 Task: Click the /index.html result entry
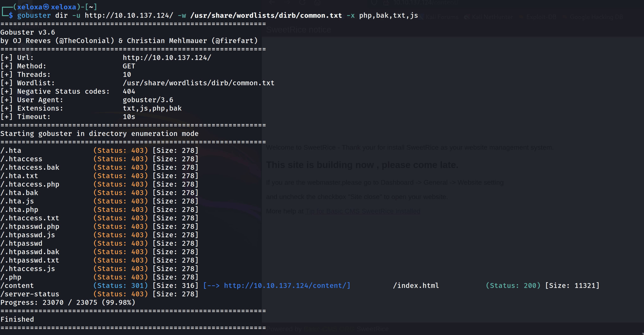pos(416,285)
